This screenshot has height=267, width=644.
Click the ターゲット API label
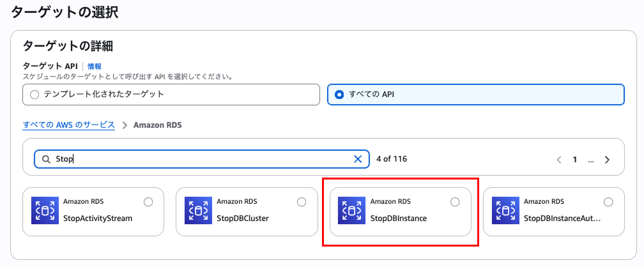[x=50, y=66]
